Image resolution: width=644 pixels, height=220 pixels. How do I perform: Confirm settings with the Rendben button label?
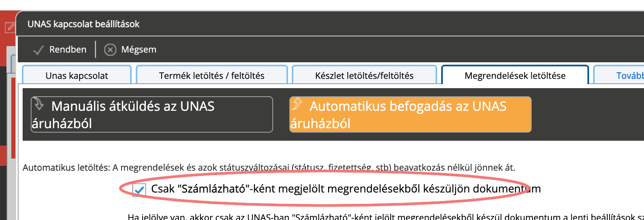[x=68, y=49]
